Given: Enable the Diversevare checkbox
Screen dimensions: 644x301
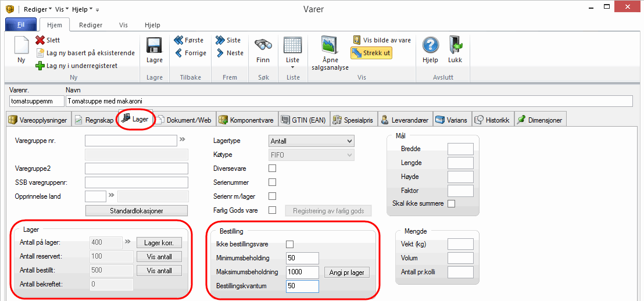Looking at the screenshot, I should tap(272, 169).
